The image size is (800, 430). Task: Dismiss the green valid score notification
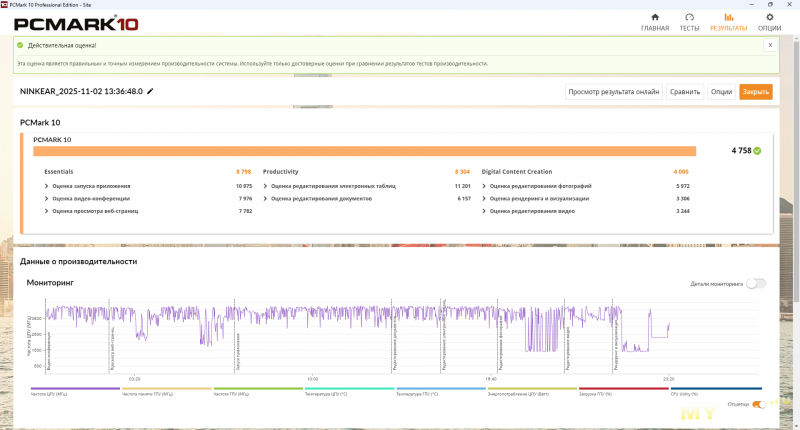point(769,45)
